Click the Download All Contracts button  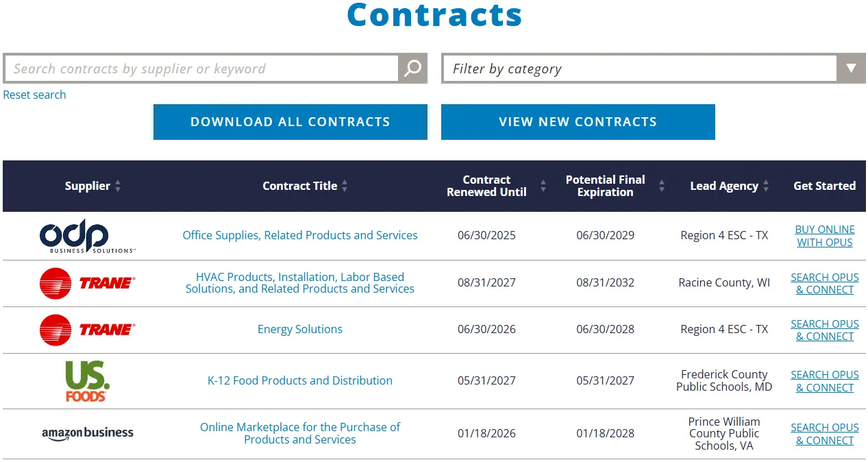[290, 122]
